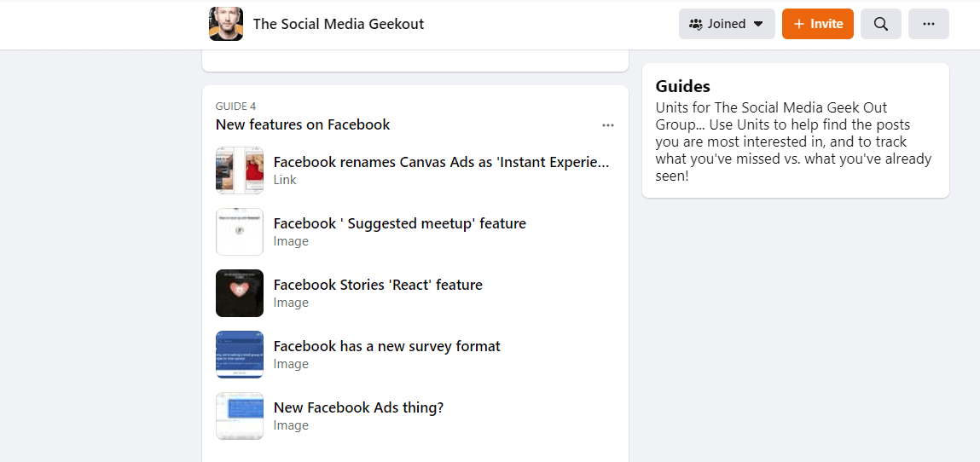This screenshot has width=980, height=462.
Task: Open the group header more options menu
Action: 928,24
